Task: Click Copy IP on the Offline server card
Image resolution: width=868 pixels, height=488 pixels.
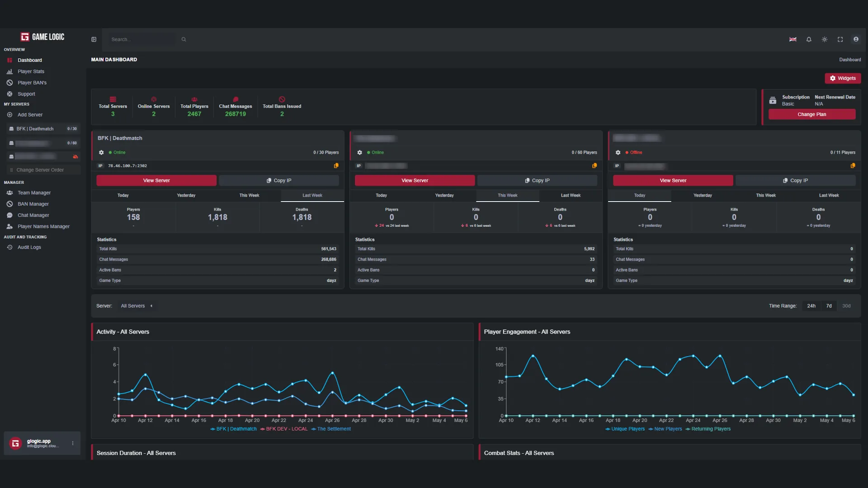Action: point(796,181)
